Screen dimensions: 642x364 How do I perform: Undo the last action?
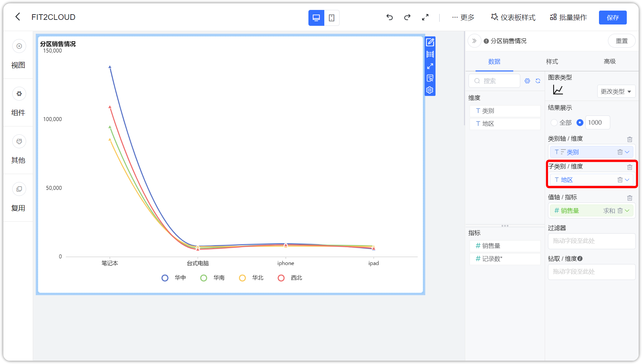point(390,17)
